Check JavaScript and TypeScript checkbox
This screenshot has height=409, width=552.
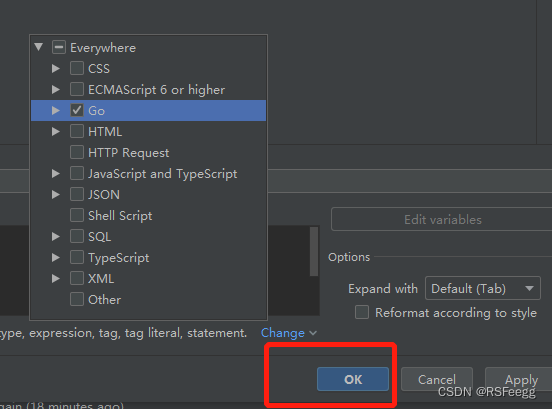click(77, 174)
